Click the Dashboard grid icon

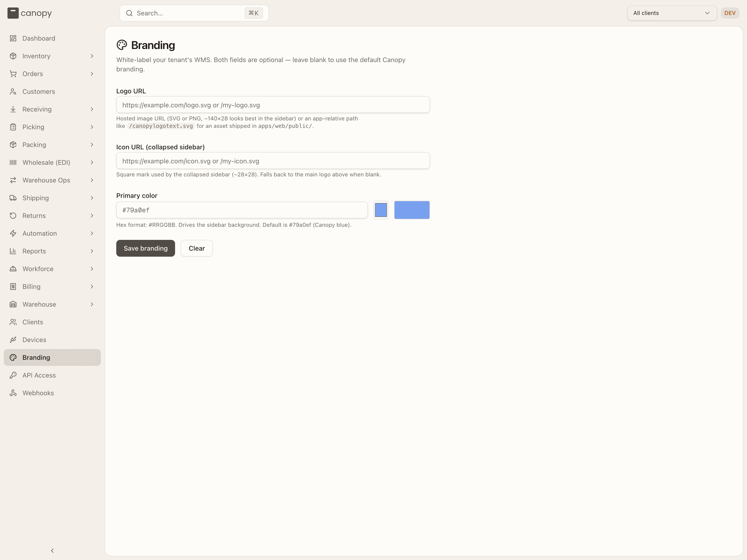pyautogui.click(x=13, y=38)
